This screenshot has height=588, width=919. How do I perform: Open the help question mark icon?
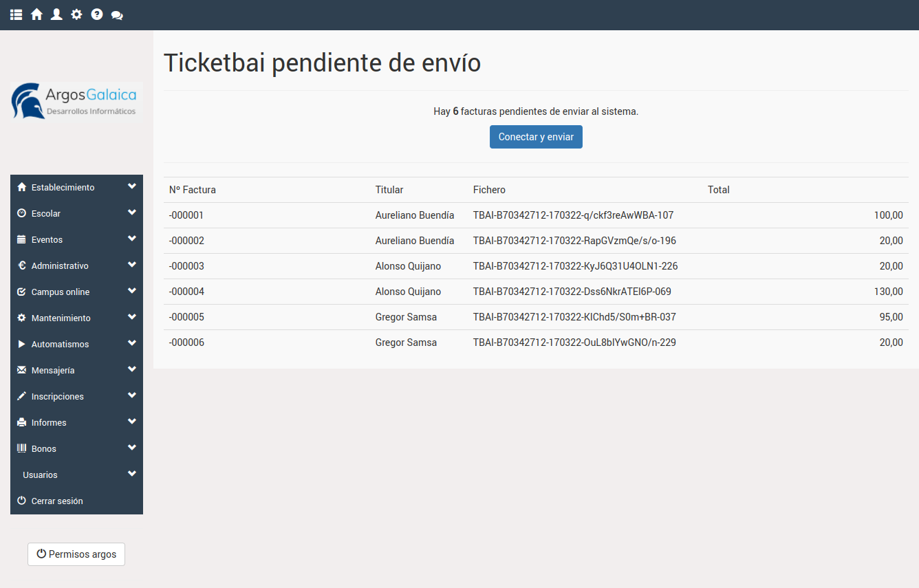tap(97, 14)
